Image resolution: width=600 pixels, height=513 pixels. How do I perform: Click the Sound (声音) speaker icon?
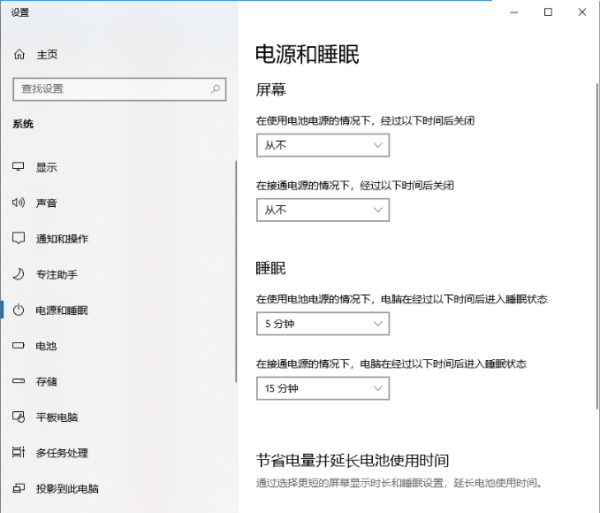[18, 203]
